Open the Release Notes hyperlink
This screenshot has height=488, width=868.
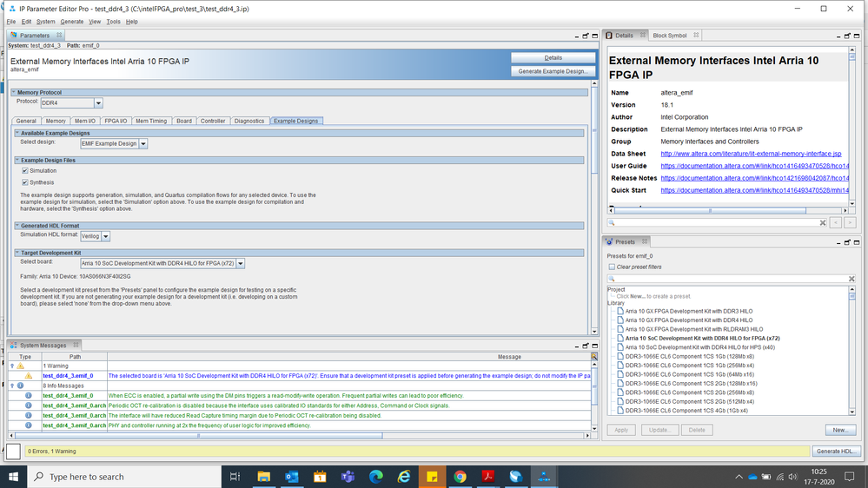(754, 178)
